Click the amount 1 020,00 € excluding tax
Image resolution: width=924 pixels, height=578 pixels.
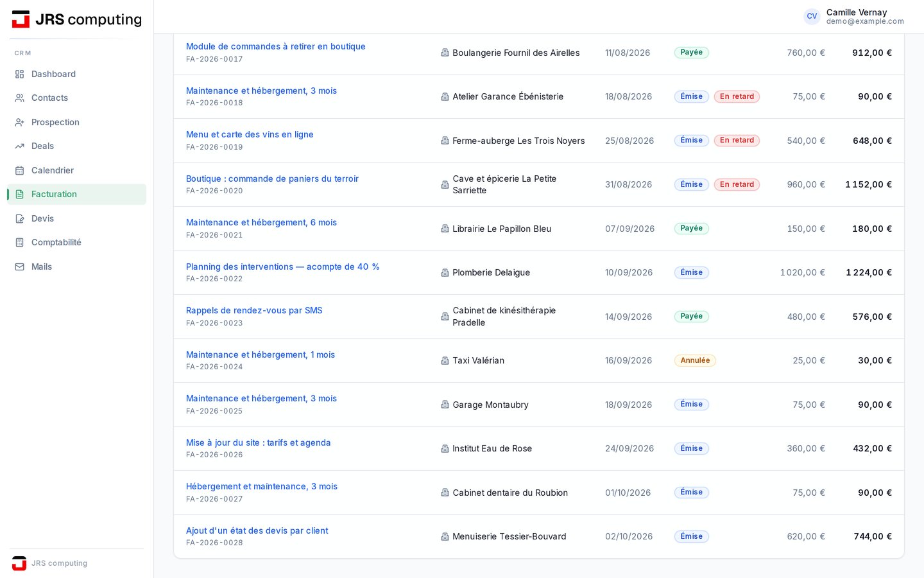pyautogui.click(x=802, y=273)
